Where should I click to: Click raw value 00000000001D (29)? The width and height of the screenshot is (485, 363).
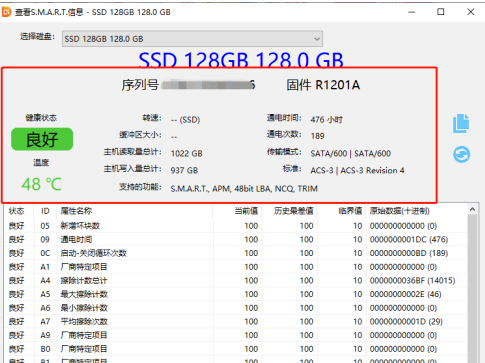pyautogui.click(x=406, y=322)
